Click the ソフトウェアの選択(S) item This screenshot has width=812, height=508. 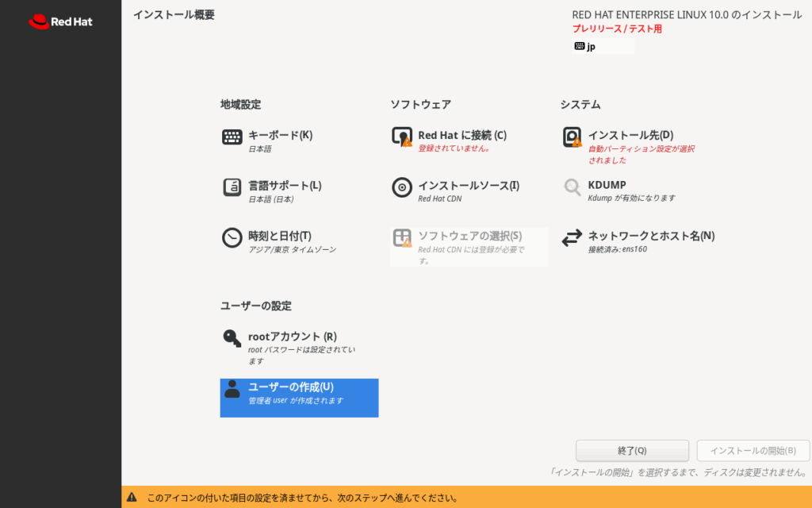(x=469, y=236)
